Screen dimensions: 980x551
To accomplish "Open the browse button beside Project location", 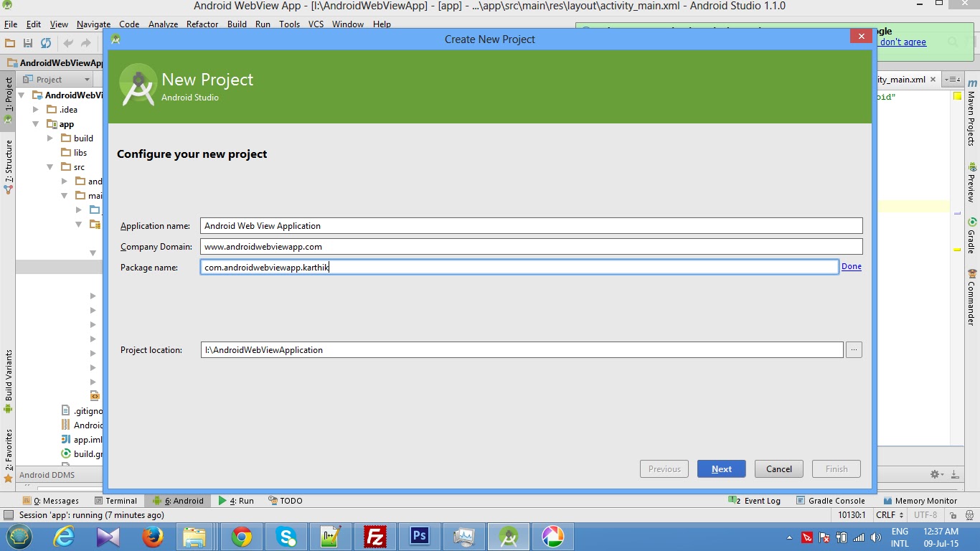I will 854,349.
